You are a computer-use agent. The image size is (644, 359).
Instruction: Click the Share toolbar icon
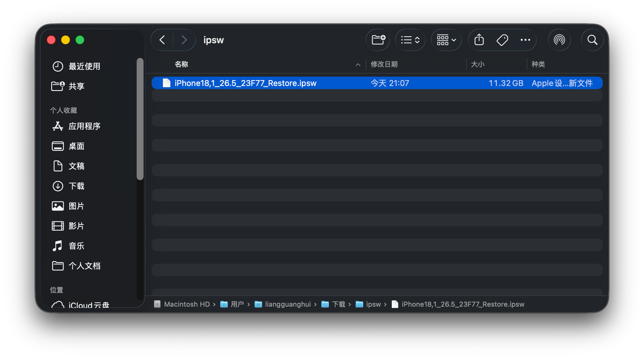(479, 40)
